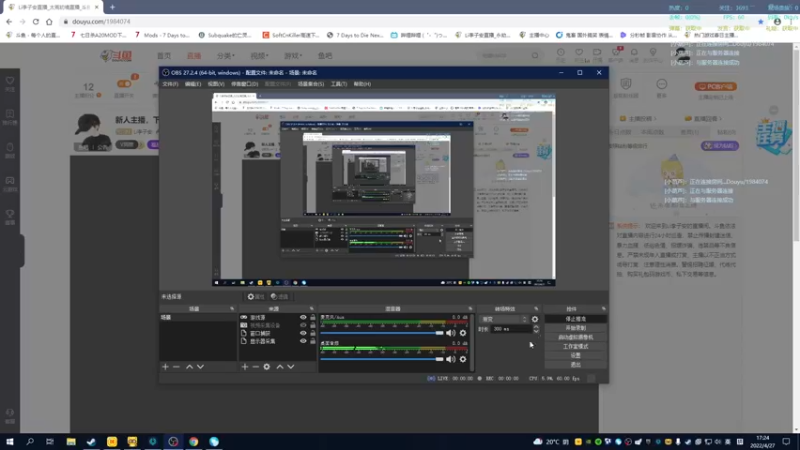Image resolution: width=800 pixels, height=450 pixels.
Task: Open Windows taskbar search
Action: tap(30, 441)
